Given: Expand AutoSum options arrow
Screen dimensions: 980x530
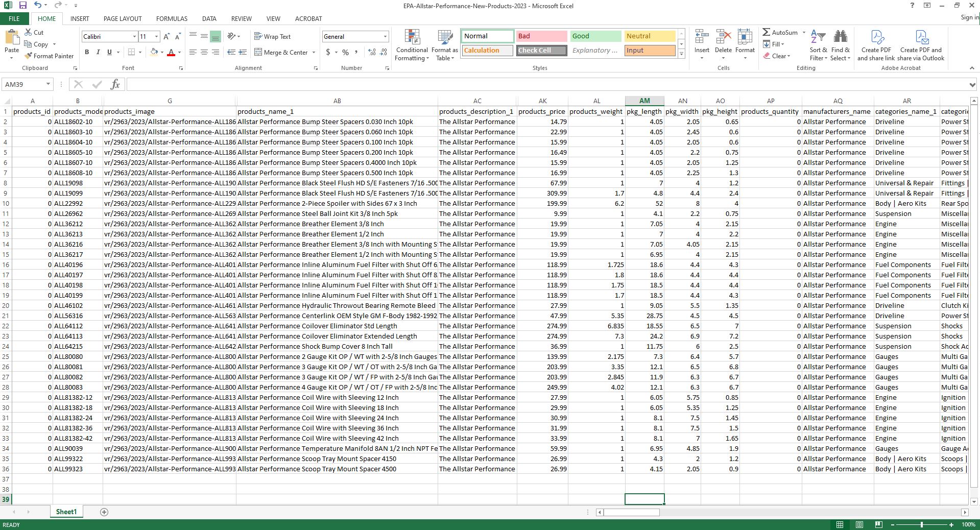Looking at the screenshot, I should [804, 32].
